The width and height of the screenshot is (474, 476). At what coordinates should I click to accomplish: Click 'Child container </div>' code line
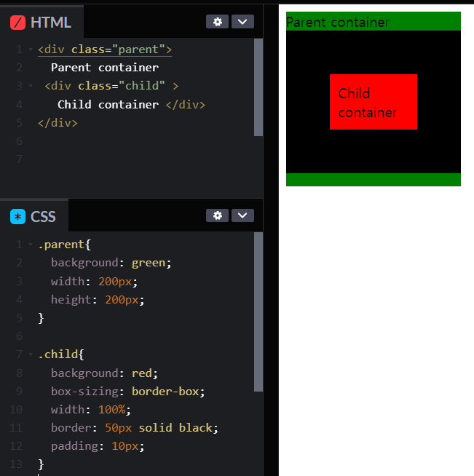click(x=132, y=104)
